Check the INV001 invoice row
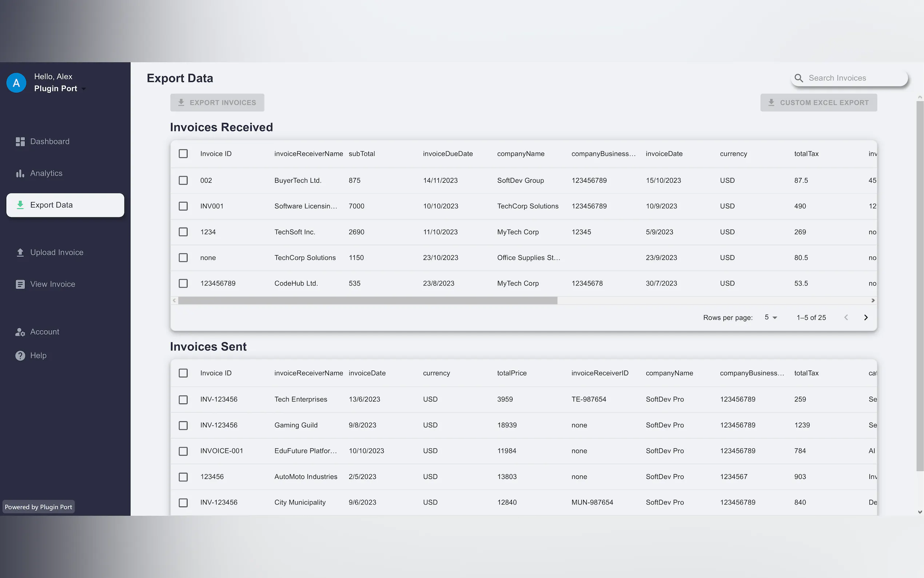924x578 pixels. click(183, 206)
